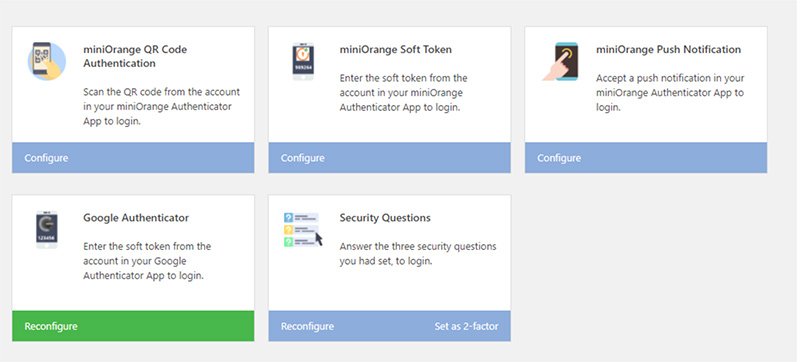Viewport: 800px width, 362px height.
Task: Click the QR code scan description text
Action: point(161,107)
